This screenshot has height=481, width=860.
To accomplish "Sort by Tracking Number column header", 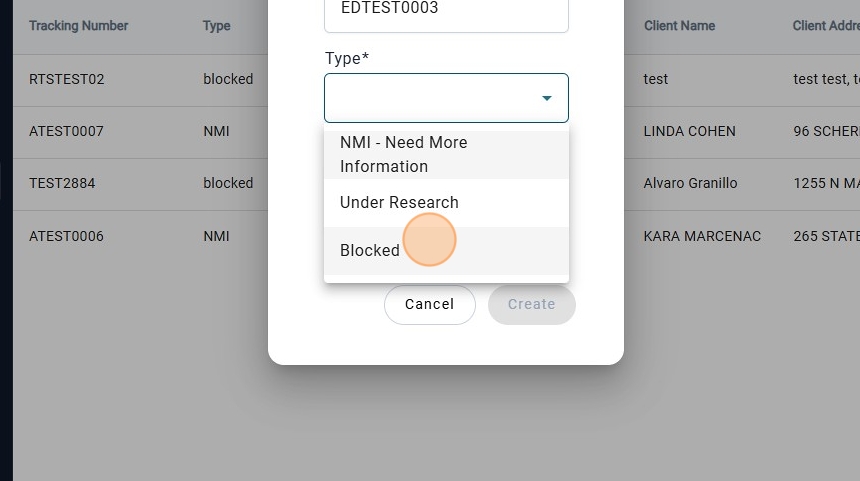I will pos(79,26).
